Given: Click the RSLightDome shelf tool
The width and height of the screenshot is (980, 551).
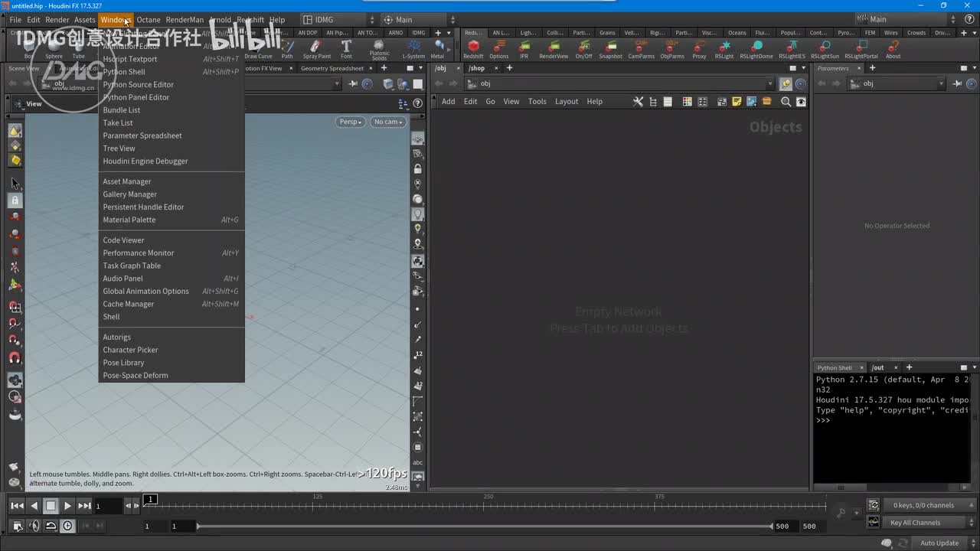Looking at the screenshot, I should pos(756,47).
